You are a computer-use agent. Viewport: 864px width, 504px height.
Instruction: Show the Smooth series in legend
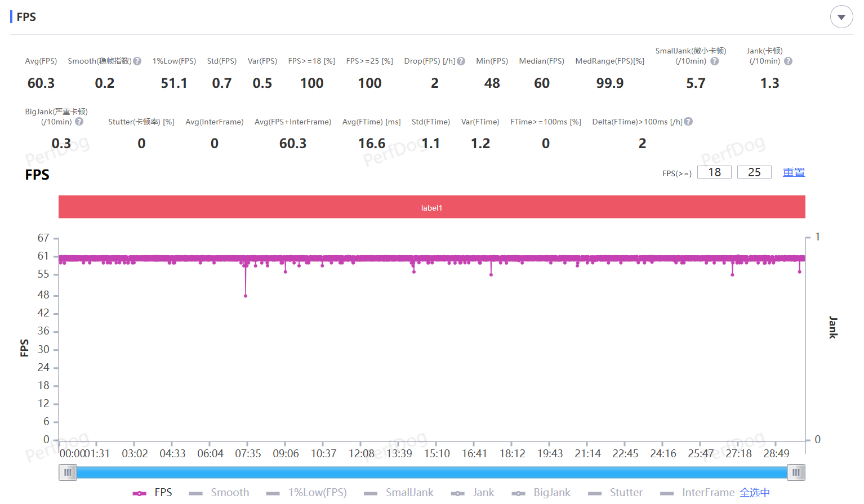[220, 493]
